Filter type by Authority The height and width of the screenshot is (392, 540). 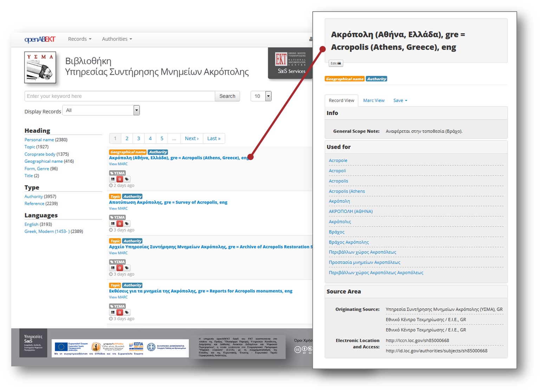34,197
